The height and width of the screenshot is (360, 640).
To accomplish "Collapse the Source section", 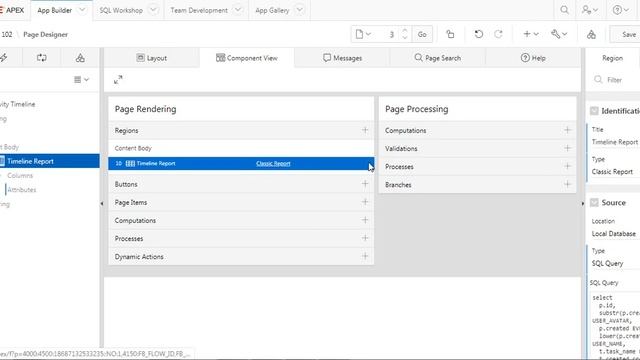I will click(594, 202).
